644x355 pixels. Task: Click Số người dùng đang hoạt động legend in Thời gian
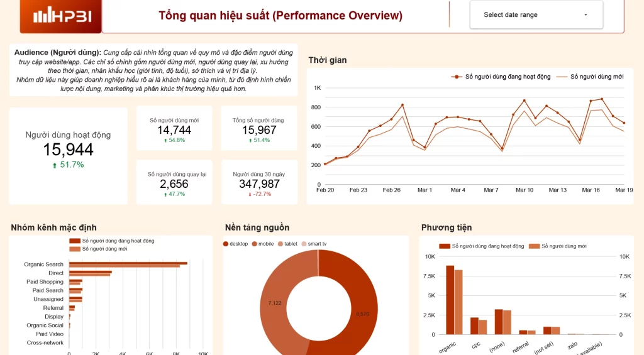point(455,77)
